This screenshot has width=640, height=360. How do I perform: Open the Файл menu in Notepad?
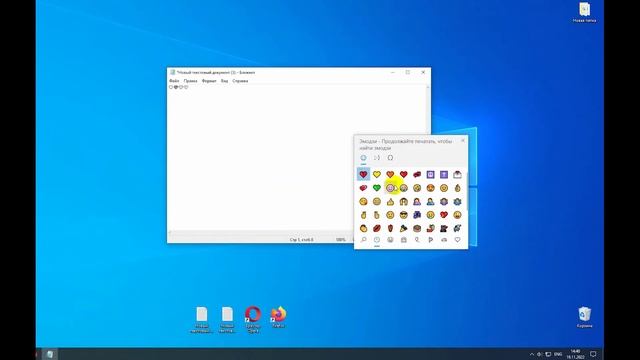coord(174,81)
